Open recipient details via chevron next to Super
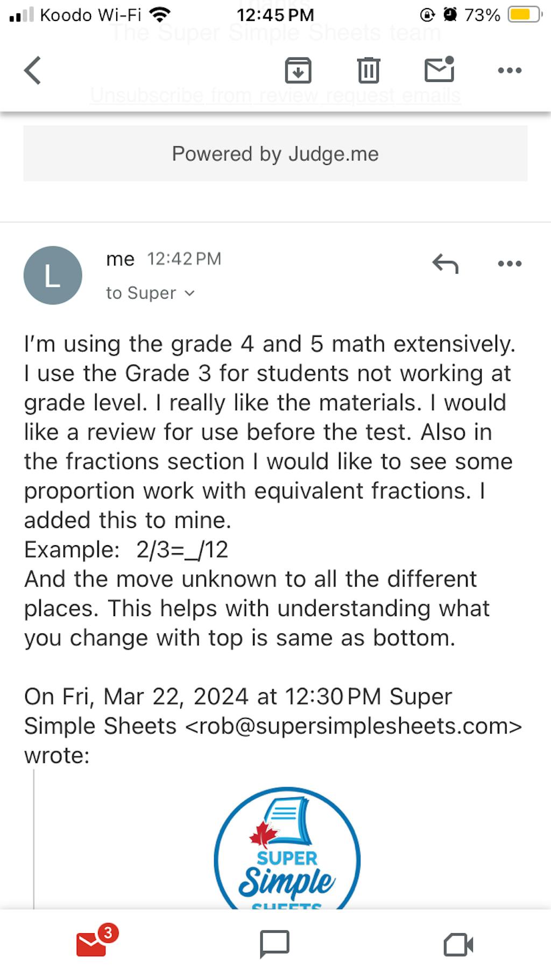The height and width of the screenshot is (980, 551). (190, 293)
